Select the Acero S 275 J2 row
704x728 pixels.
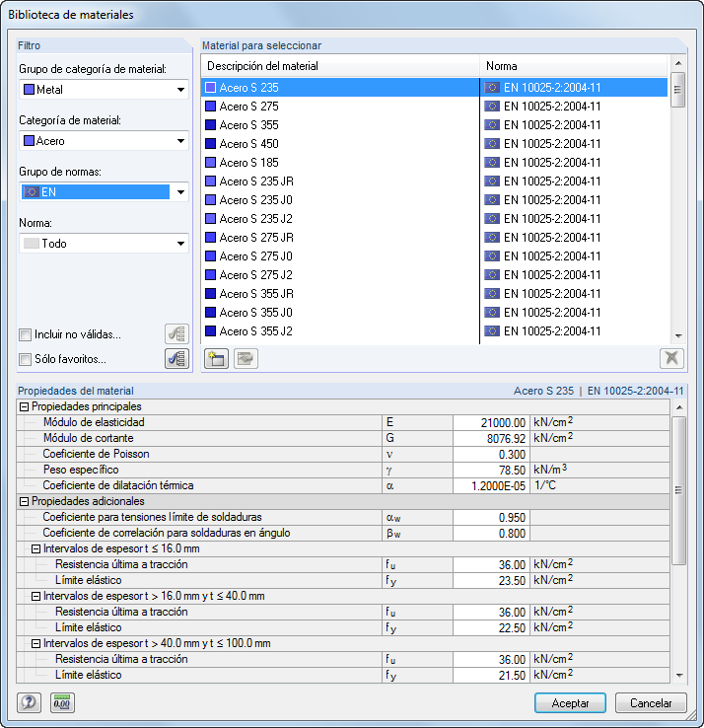click(435, 275)
